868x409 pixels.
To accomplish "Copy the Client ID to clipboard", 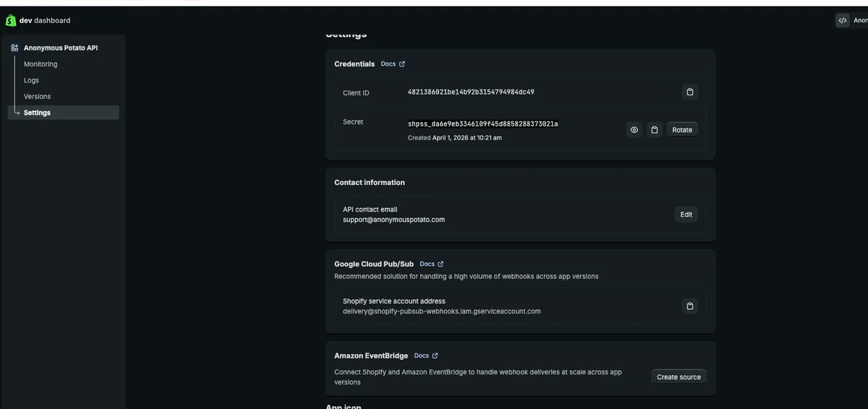I will point(689,92).
